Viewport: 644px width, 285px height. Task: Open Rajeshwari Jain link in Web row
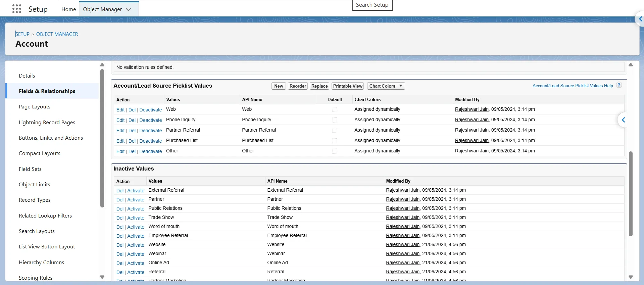472,109
